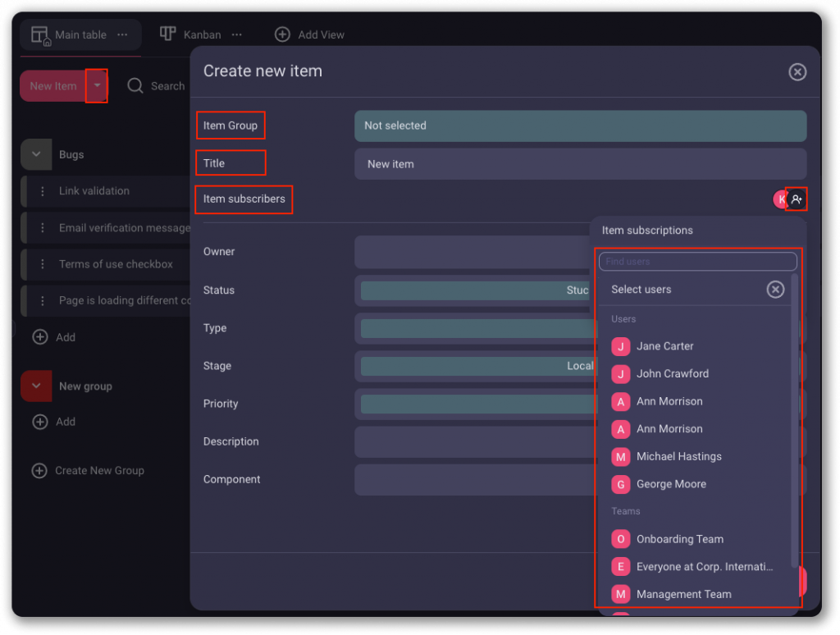The height and width of the screenshot is (635, 840).
Task: Click the Find users search field
Action: pyautogui.click(x=697, y=262)
